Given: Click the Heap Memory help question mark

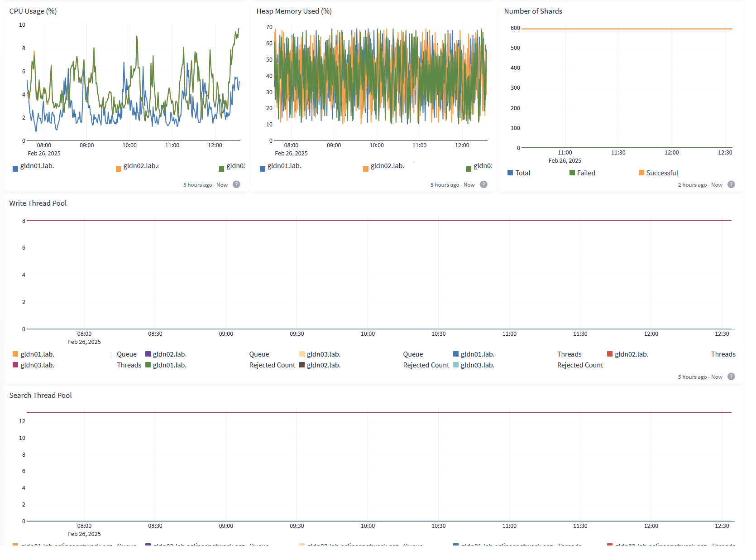Looking at the screenshot, I should [483, 184].
